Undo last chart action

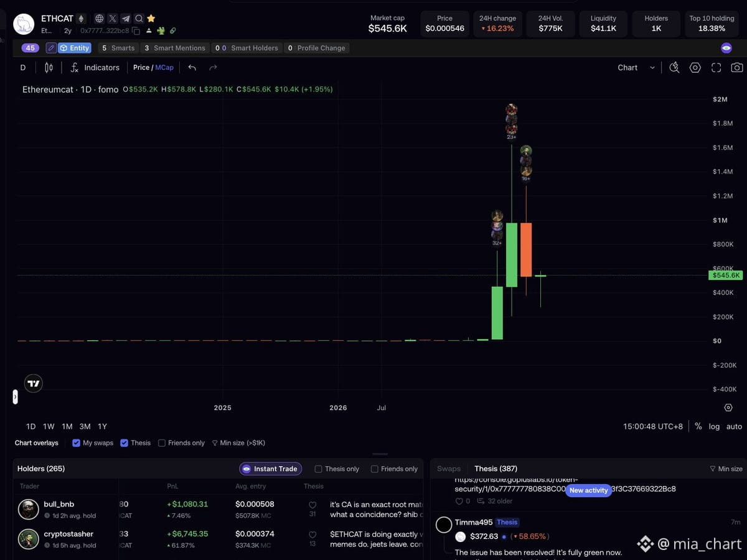(x=192, y=67)
